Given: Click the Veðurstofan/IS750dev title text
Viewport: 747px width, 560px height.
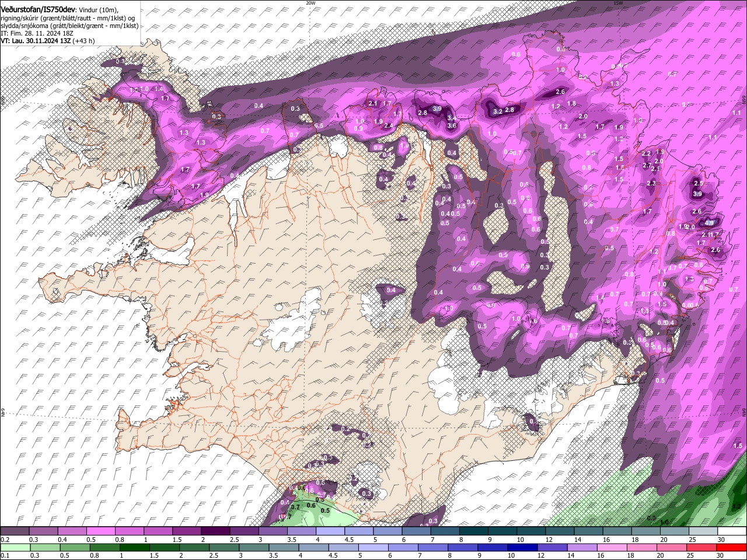Looking at the screenshot, I should 38,9.
